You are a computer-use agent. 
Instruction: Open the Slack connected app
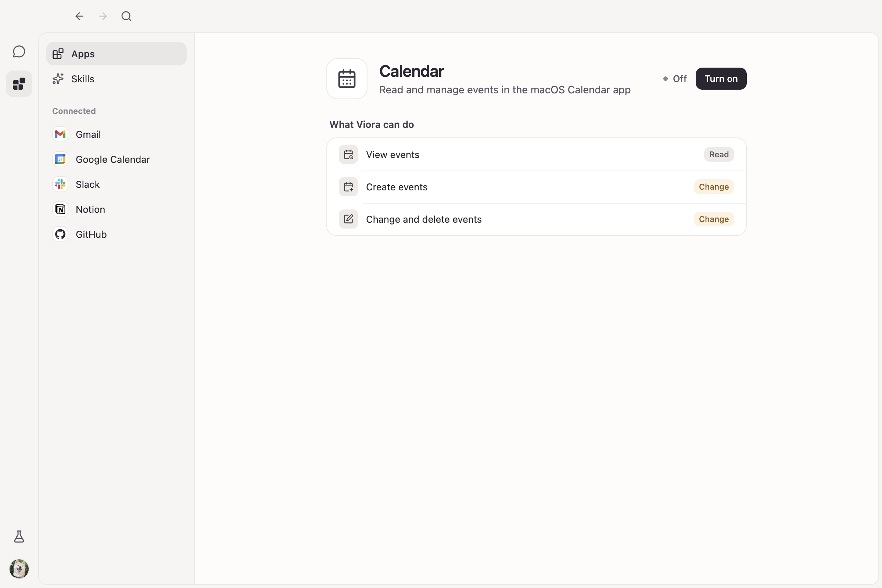click(x=116, y=184)
